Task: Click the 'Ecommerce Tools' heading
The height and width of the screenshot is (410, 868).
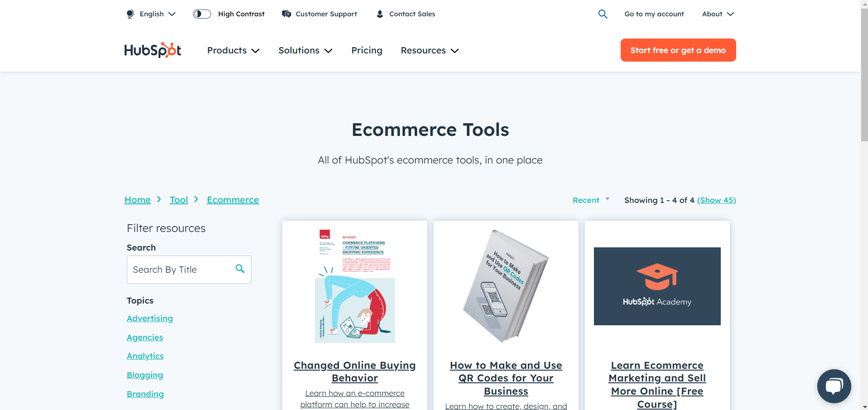Action: click(x=430, y=130)
